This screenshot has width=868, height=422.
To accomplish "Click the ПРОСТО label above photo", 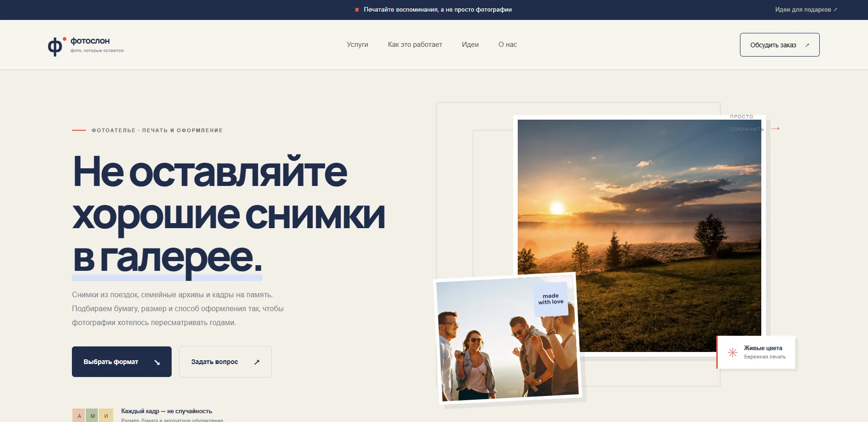I will pos(741,117).
